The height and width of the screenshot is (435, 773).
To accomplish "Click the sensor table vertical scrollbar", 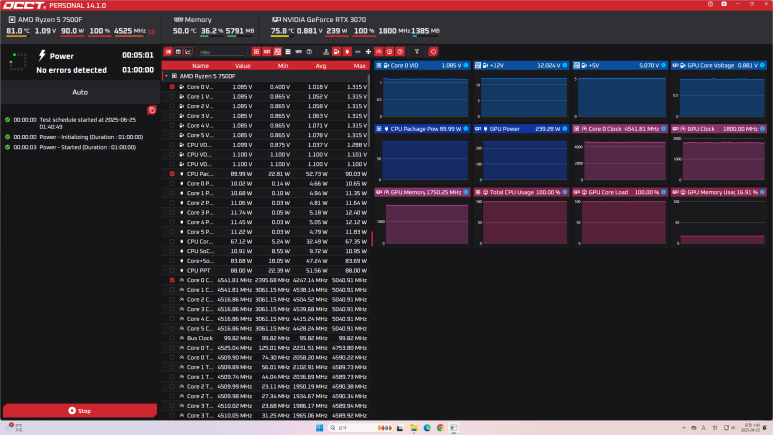I will [x=368, y=109].
